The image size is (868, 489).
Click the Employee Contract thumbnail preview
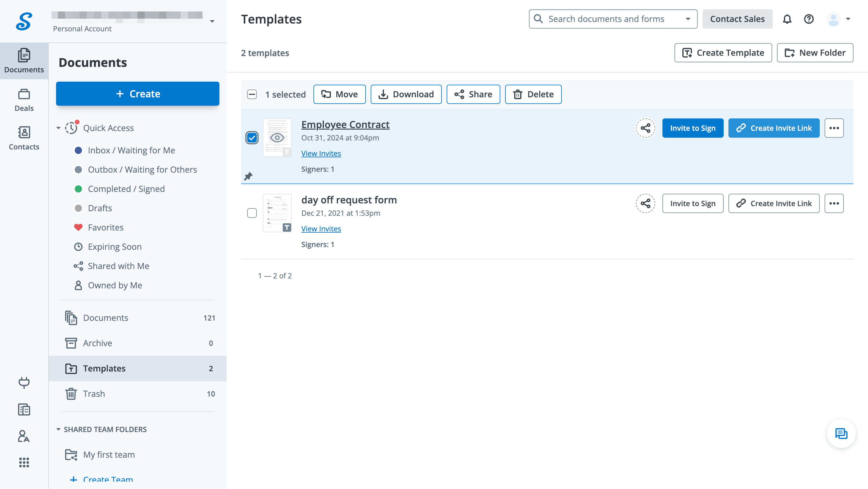[277, 138]
